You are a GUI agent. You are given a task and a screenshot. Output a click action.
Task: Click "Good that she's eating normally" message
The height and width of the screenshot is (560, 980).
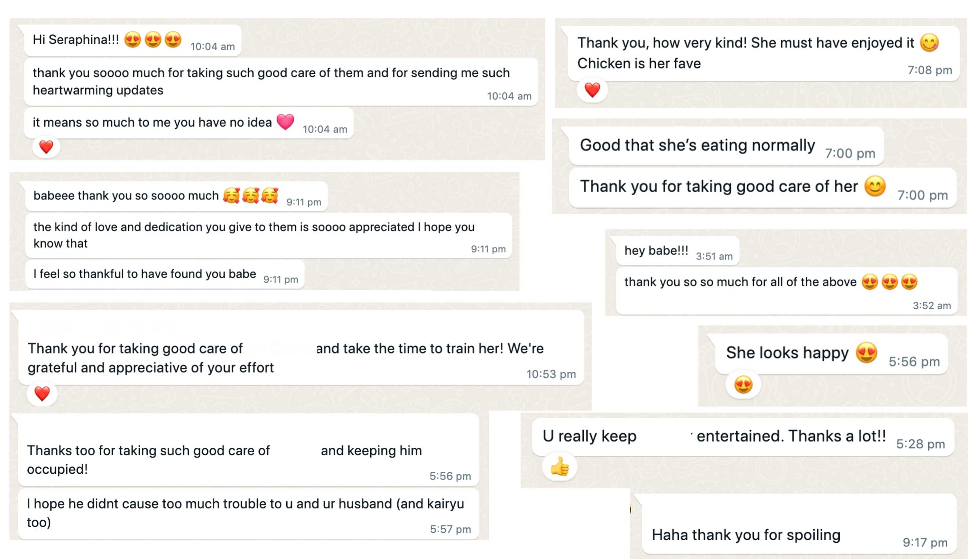pos(726,146)
